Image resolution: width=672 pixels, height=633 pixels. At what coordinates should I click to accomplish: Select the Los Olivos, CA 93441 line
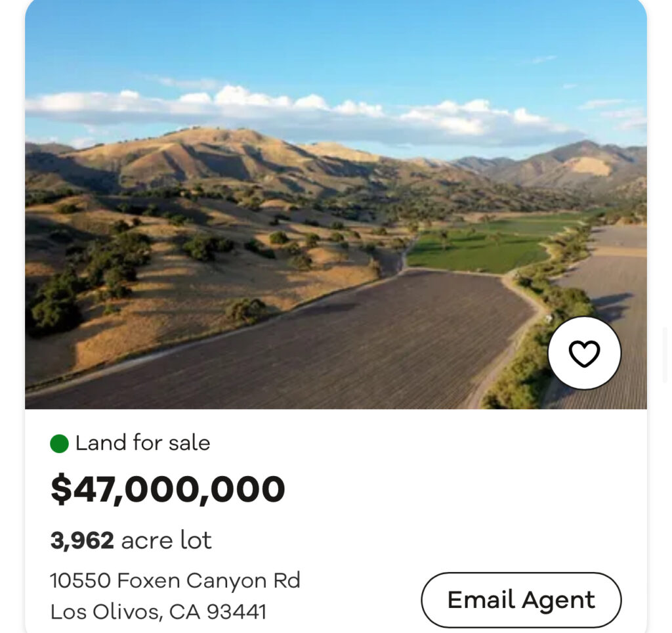[158, 612]
